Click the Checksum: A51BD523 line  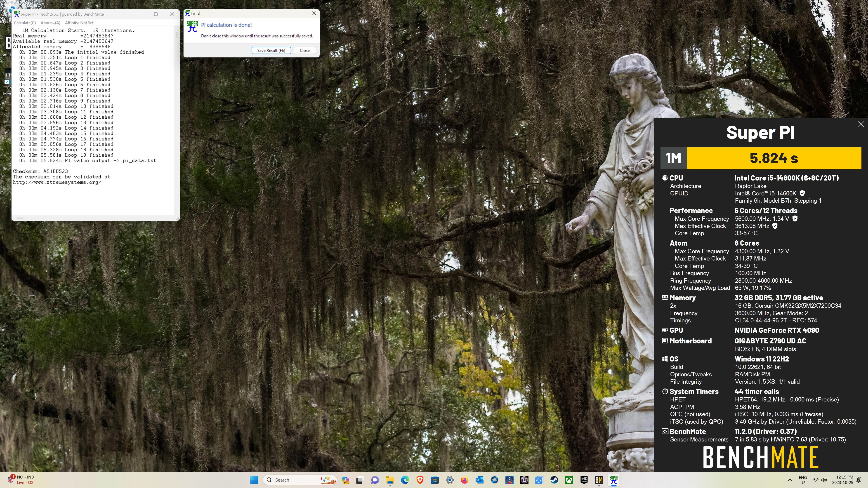(x=40, y=171)
